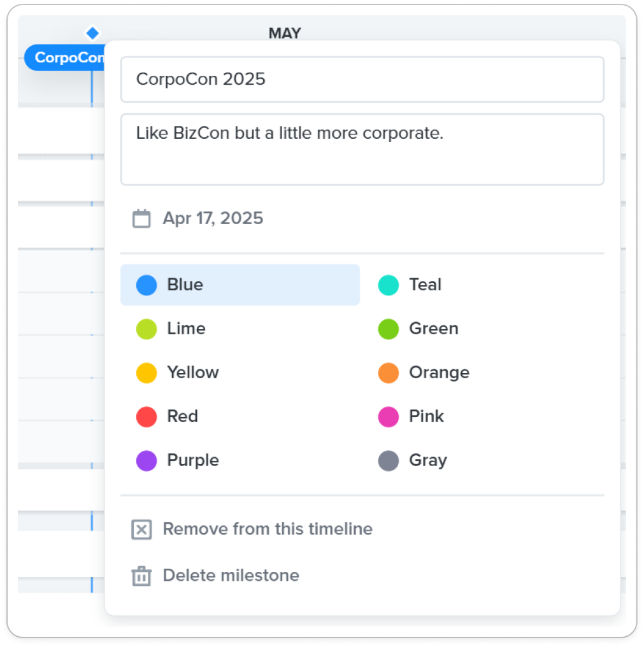This screenshot has height=647, width=644.
Task: Delete milestone from the menu
Action: 231,576
